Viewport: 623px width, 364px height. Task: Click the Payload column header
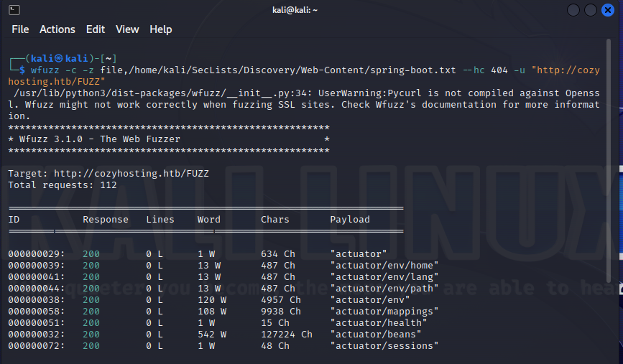pos(349,220)
